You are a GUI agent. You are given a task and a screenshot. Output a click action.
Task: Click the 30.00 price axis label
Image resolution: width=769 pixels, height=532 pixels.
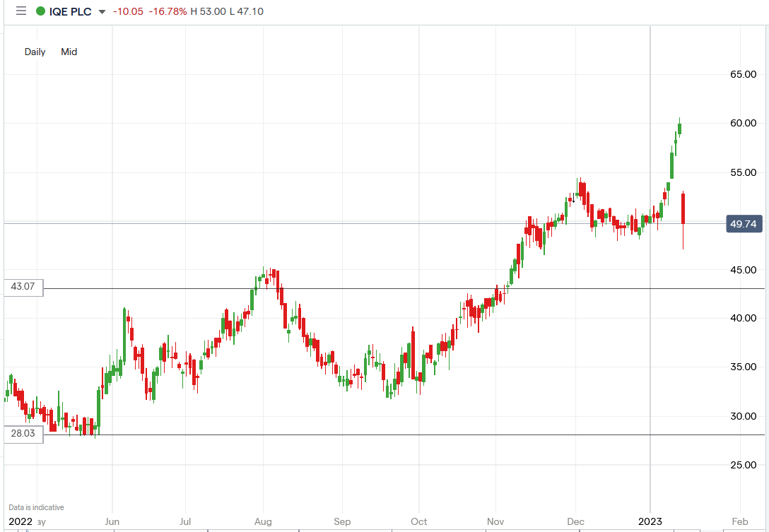(743, 416)
